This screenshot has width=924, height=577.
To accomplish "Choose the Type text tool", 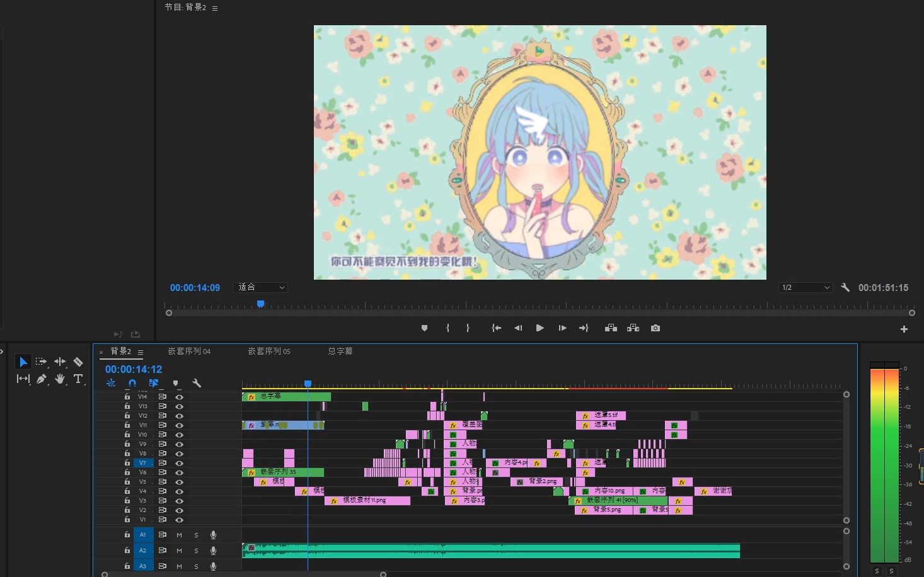I will 78,379.
